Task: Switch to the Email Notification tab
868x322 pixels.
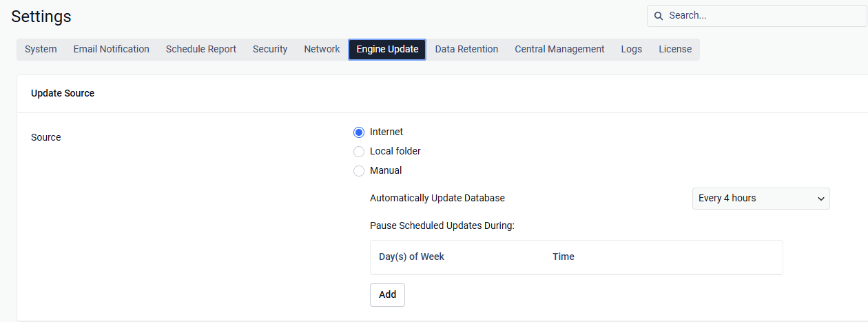Action: point(112,50)
